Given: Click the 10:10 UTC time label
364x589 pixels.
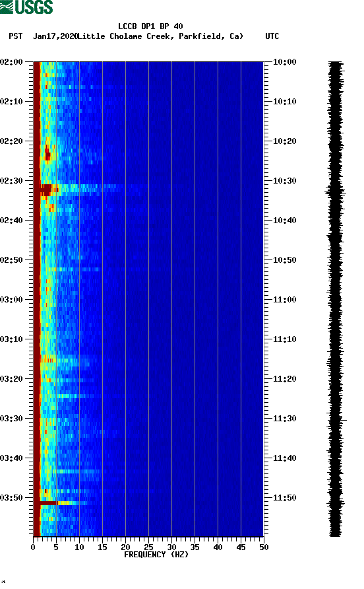Looking at the screenshot, I should coord(284,102).
